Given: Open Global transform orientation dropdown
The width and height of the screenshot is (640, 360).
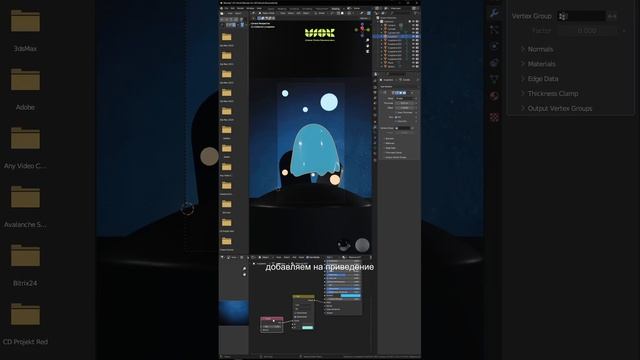Looking at the screenshot, I should click(x=321, y=13).
